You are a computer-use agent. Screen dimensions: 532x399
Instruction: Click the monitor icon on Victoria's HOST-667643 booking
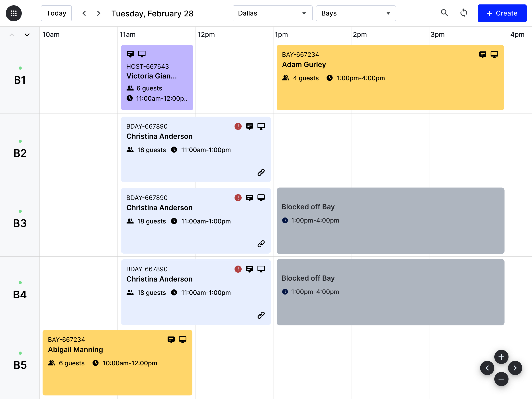click(x=142, y=54)
